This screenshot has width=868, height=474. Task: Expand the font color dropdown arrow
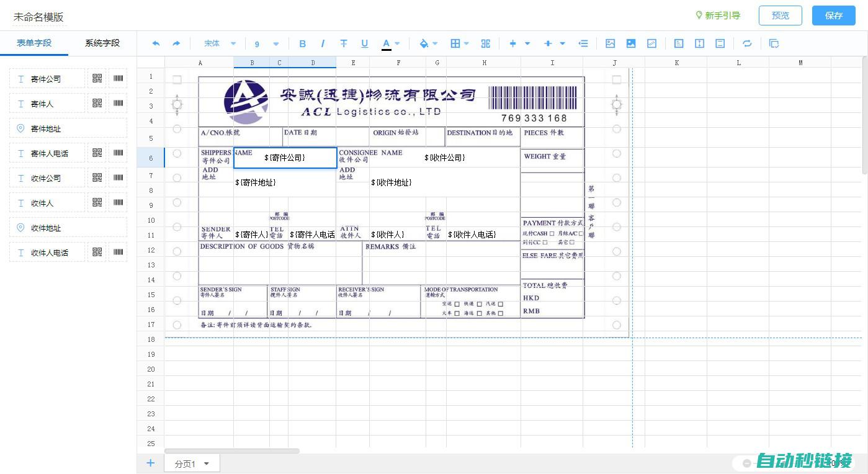[x=397, y=43]
